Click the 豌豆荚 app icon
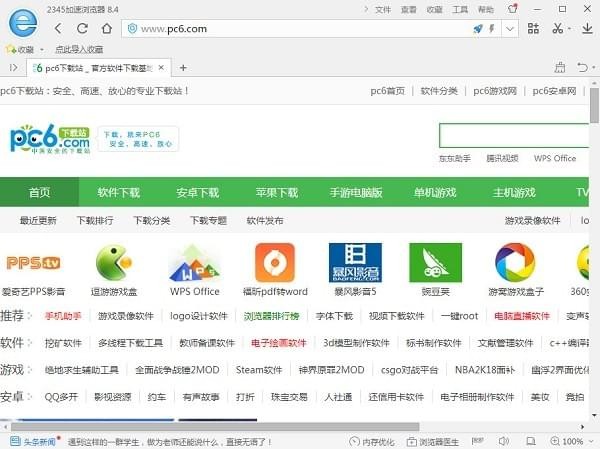The width and height of the screenshot is (600, 449). [435, 263]
